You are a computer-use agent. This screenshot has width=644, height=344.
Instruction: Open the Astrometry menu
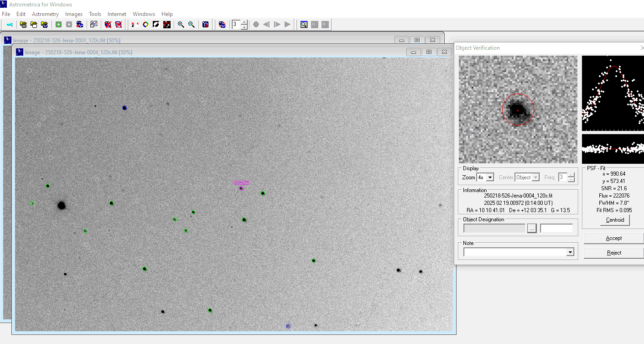pyautogui.click(x=45, y=14)
